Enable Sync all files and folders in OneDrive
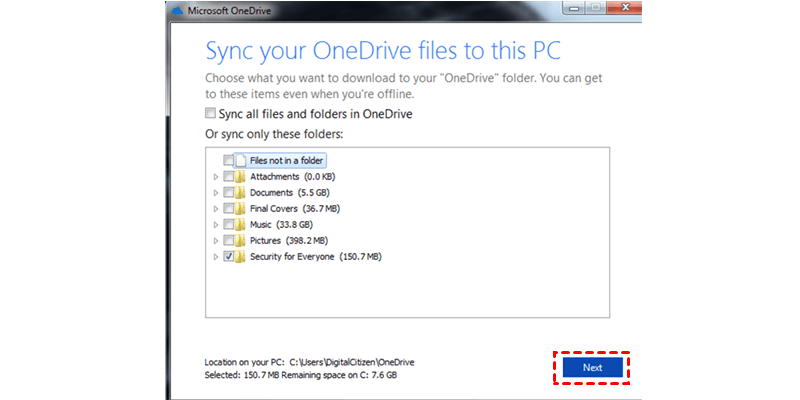 (x=210, y=113)
